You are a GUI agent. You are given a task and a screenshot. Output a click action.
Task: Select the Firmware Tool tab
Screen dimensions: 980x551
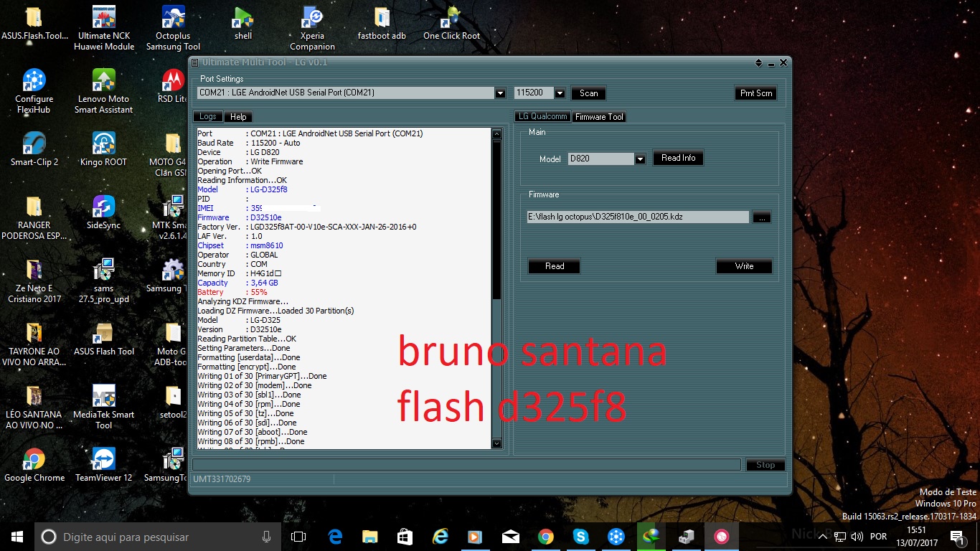click(599, 116)
